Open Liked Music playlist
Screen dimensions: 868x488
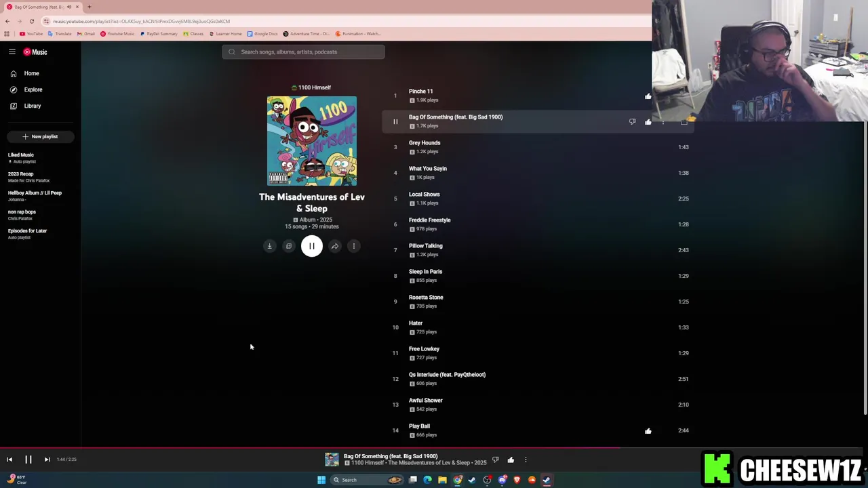(21, 155)
